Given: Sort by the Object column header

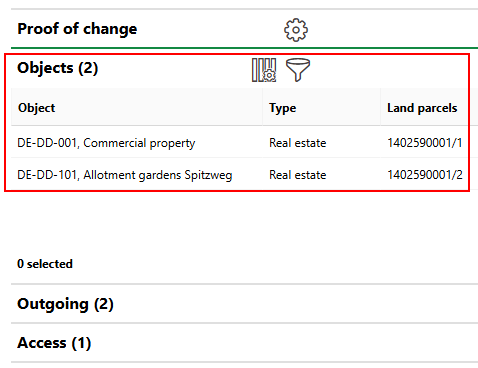Looking at the screenshot, I should [x=137, y=108].
